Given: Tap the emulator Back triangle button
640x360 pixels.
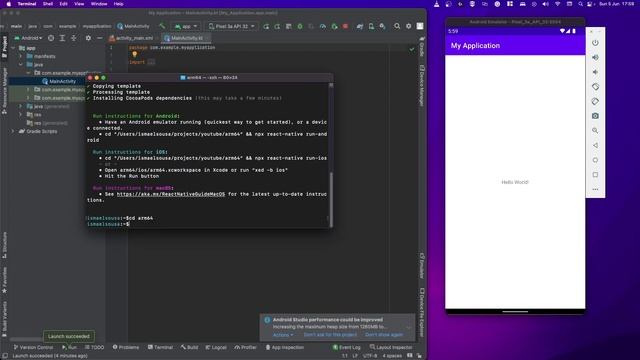Looking at the screenshot, I should click(595, 145).
